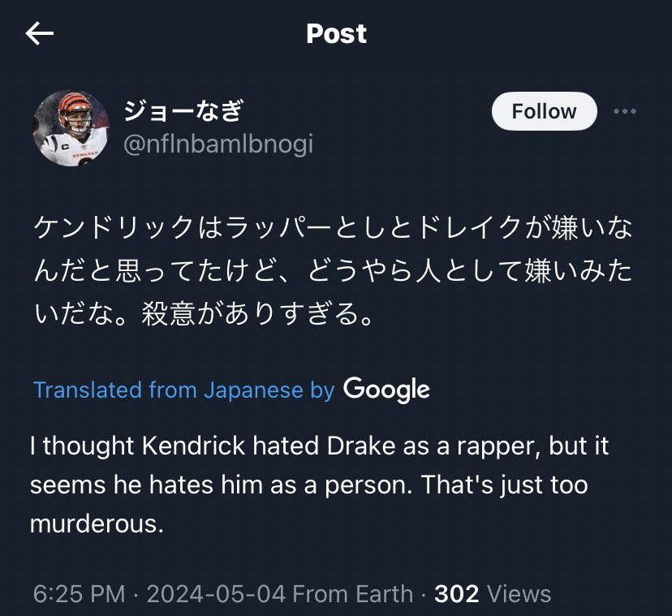This screenshot has width=672, height=616.
Task: Follow the ジョーなぎ account
Action: click(544, 112)
